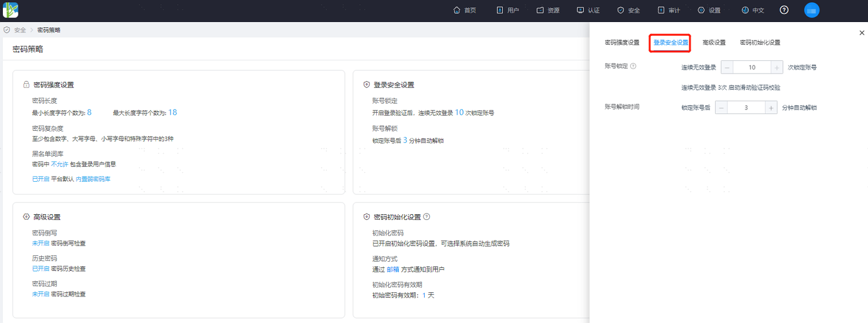Increase auto-unlock minutes with plus button
868x323 pixels.
point(771,108)
